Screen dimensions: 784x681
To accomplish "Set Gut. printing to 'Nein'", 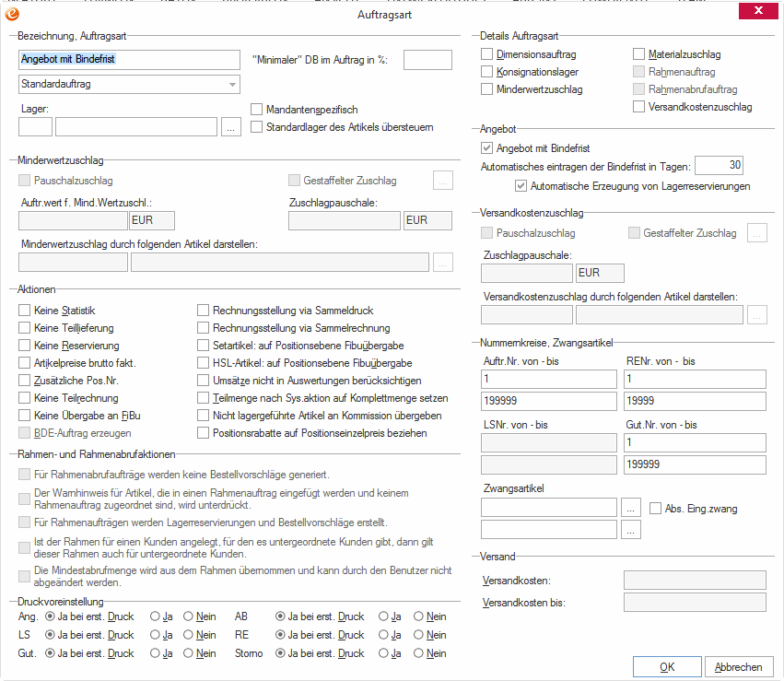I will pyautogui.click(x=188, y=653).
